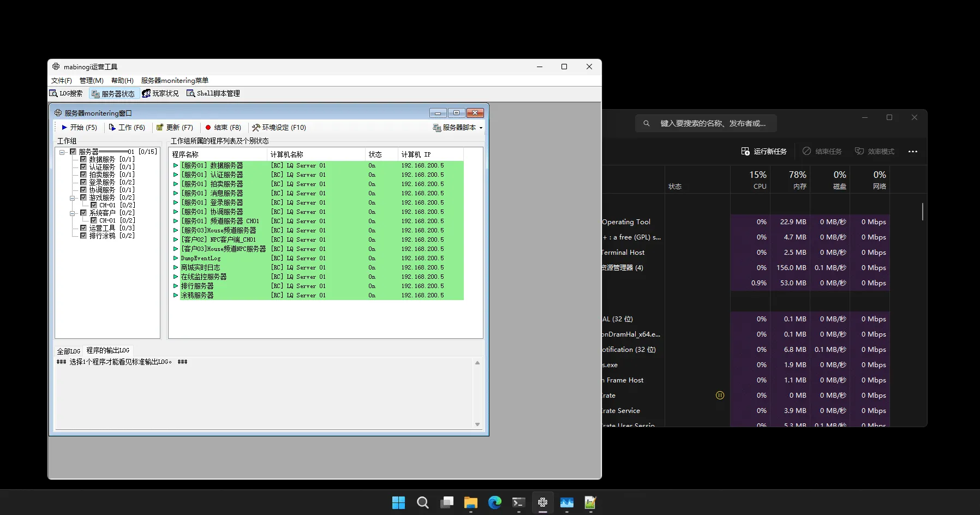Click the 开始 (F5) start button
This screenshot has height=515, width=980.
coord(79,127)
